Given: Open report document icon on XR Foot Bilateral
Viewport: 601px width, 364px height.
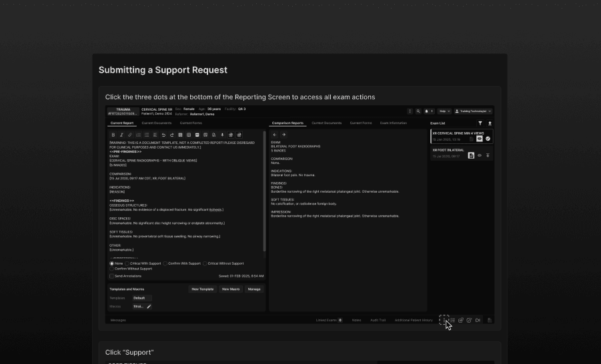Looking at the screenshot, I should [471, 155].
